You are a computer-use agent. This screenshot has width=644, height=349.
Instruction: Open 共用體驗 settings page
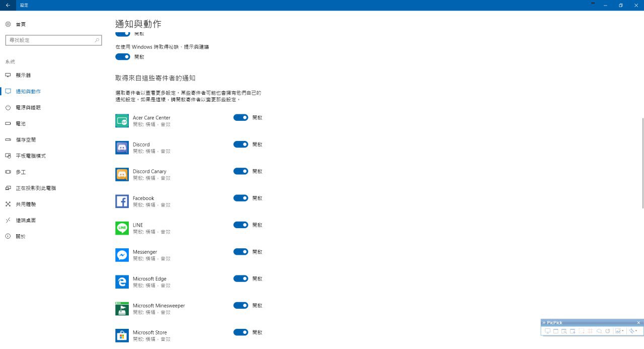pos(26,204)
